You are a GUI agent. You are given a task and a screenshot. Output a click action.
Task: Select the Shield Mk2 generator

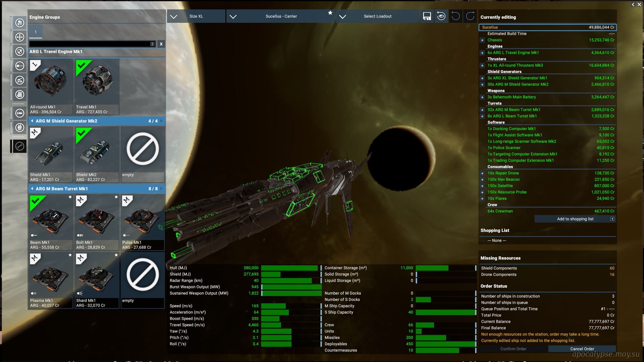click(x=97, y=155)
